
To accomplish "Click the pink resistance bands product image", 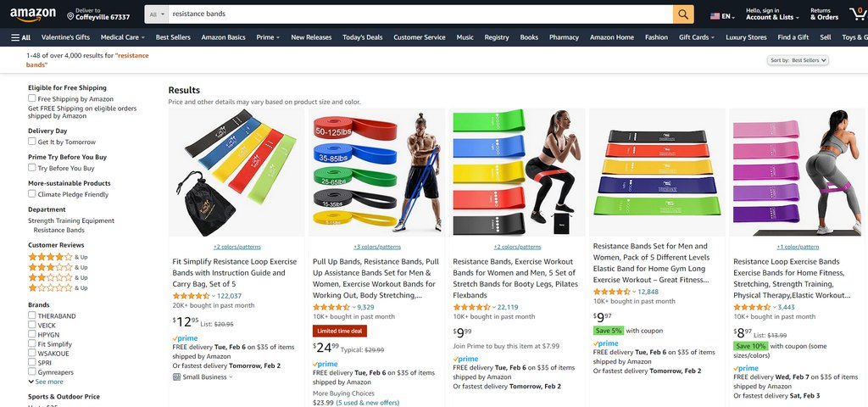I will (x=798, y=172).
